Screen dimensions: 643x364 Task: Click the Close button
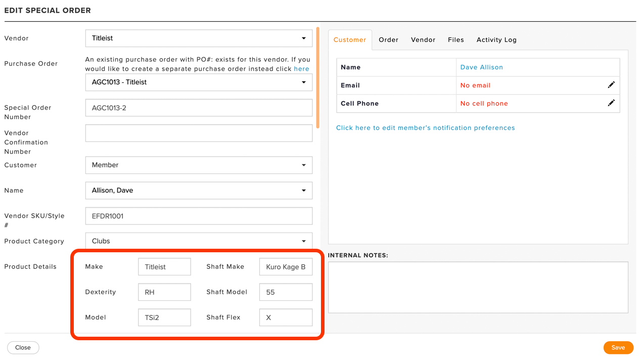(23, 347)
